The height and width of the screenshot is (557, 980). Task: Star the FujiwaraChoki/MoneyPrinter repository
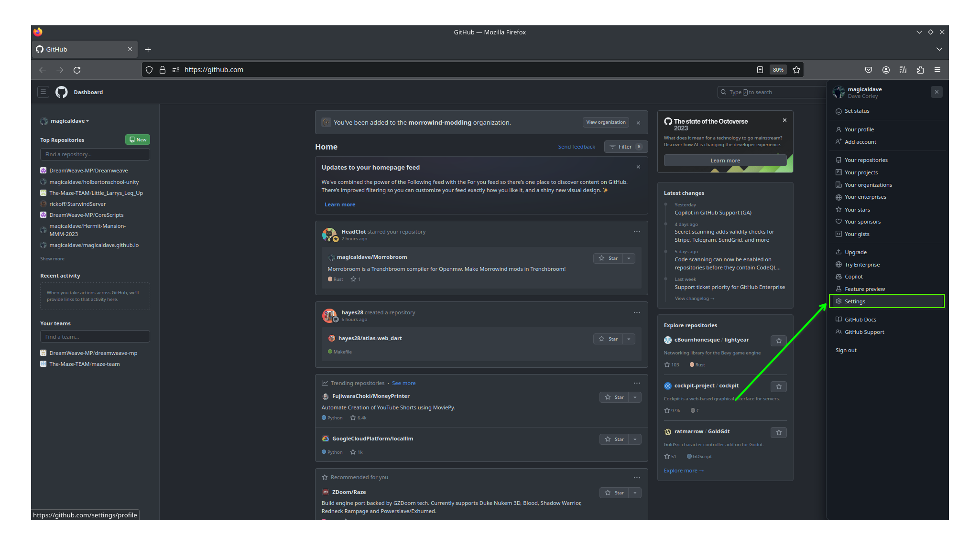[x=614, y=397]
